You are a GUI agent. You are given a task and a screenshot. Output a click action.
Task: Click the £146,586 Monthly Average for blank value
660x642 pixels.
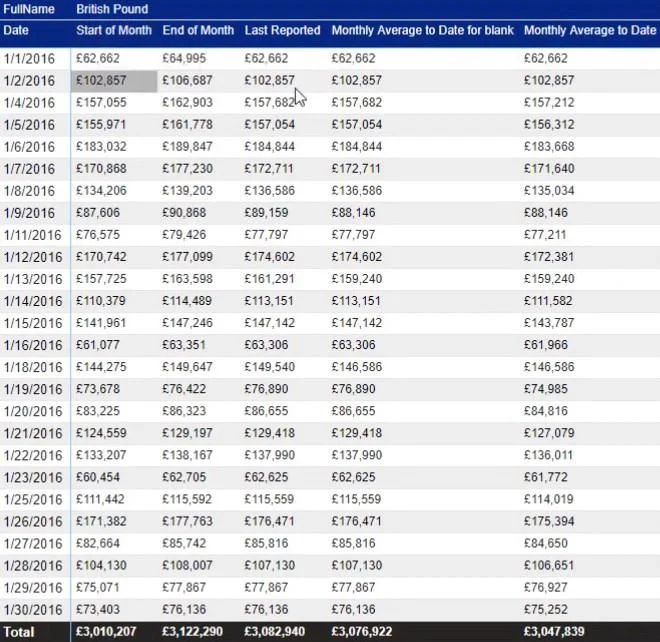click(x=357, y=367)
